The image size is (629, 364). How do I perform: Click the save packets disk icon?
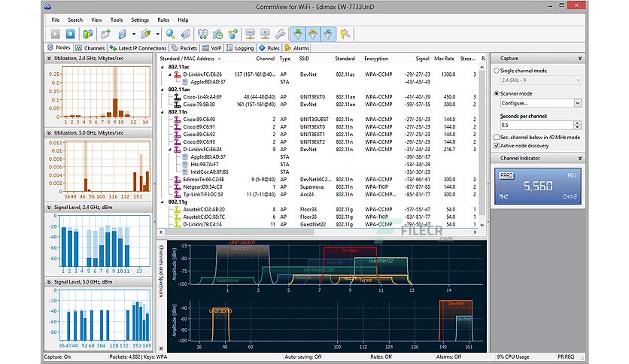(x=123, y=35)
